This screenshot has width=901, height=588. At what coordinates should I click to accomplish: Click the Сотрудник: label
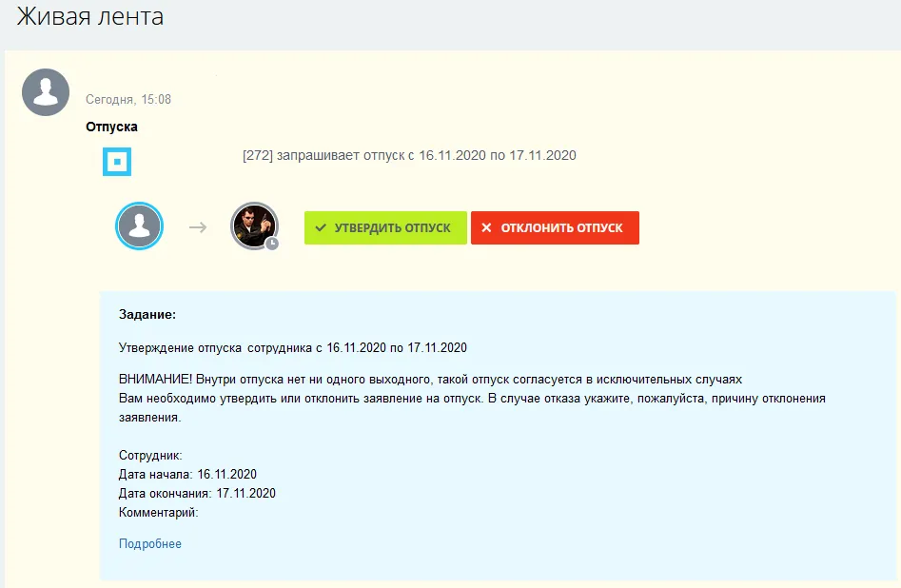pyautogui.click(x=150, y=456)
